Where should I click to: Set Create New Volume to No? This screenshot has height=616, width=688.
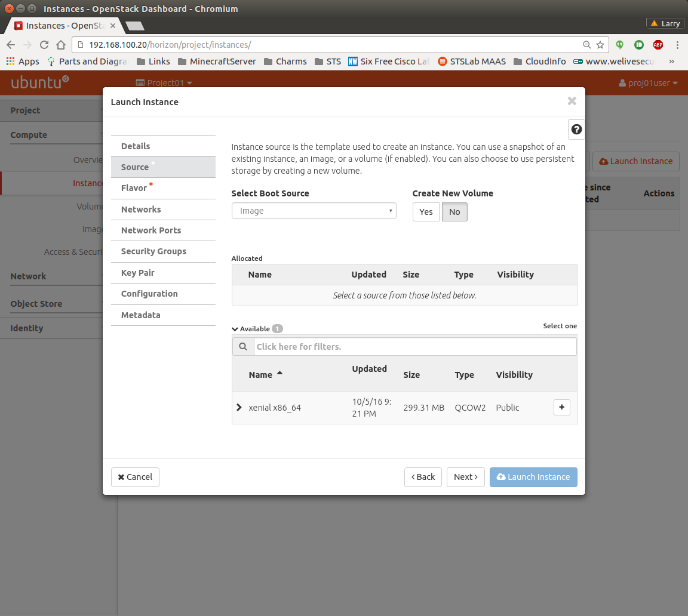[x=454, y=212]
